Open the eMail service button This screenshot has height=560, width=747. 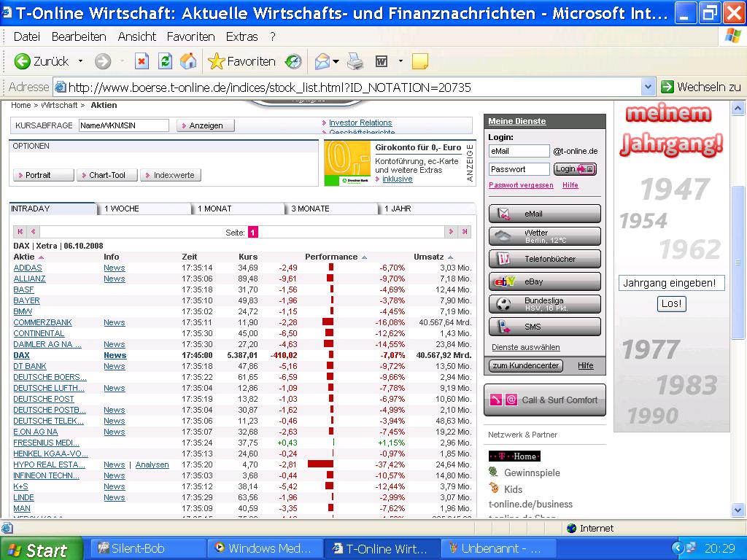[x=544, y=214]
